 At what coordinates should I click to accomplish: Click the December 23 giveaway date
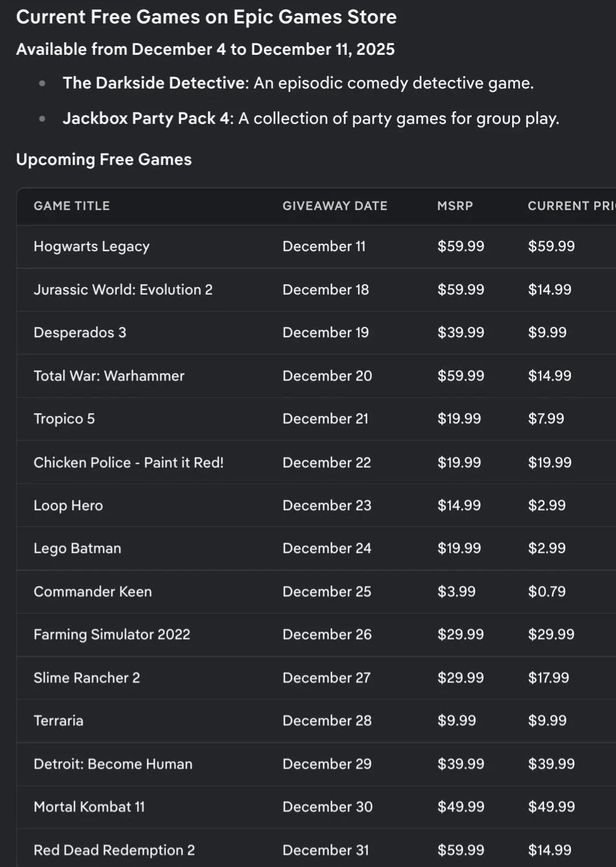pos(326,506)
